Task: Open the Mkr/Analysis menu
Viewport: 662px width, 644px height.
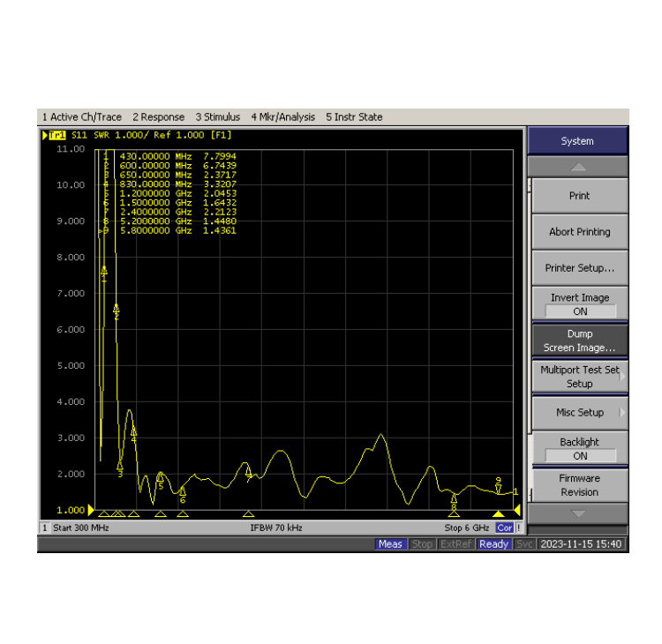Action: [x=282, y=117]
